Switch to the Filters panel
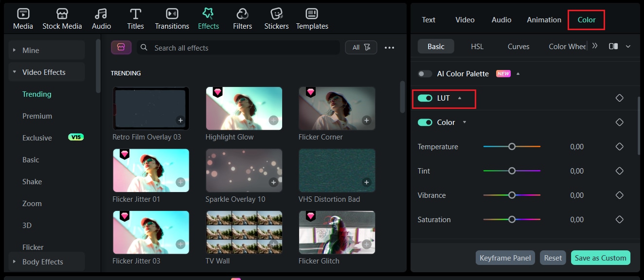644x280 pixels. coord(242,18)
